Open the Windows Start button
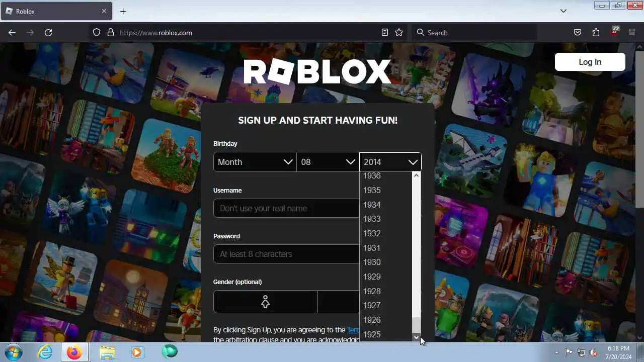This screenshot has width=644, height=362. click(x=14, y=352)
